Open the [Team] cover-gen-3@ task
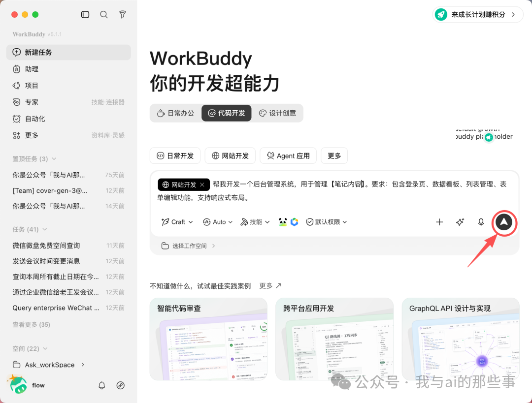The width and height of the screenshot is (532, 403). click(x=68, y=191)
